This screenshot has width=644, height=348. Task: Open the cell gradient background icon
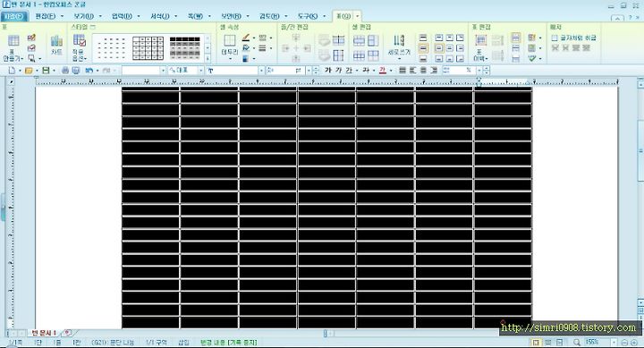pos(246,59)
